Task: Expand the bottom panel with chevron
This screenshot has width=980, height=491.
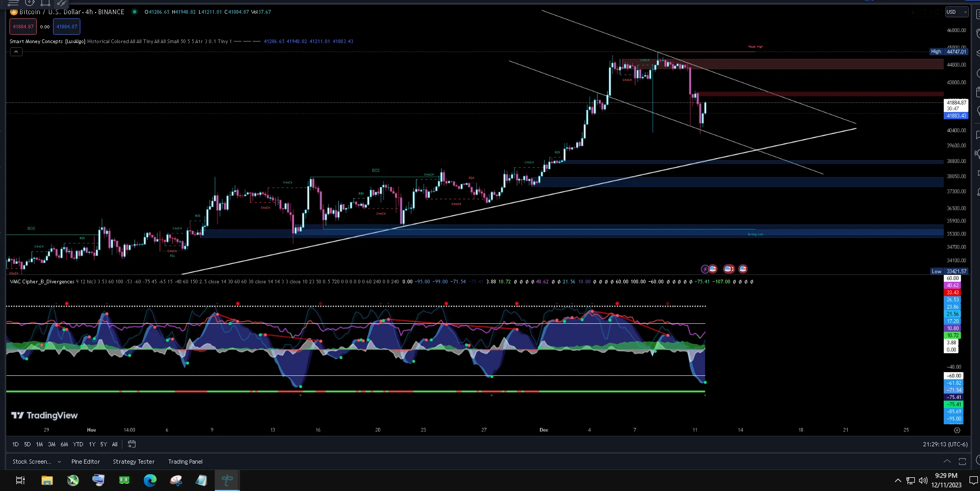Action: 947,462
